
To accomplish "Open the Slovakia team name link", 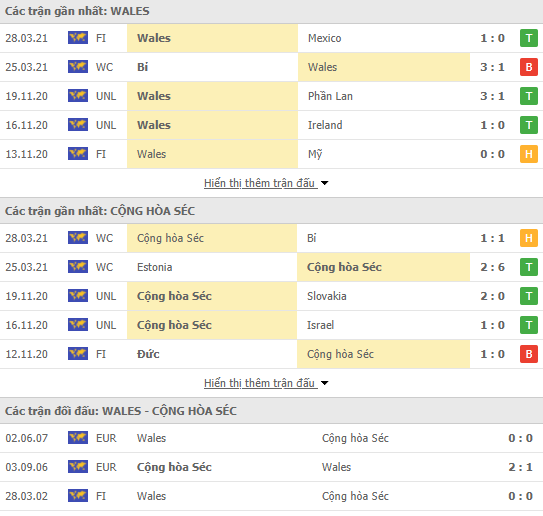I will coord(327,296).
